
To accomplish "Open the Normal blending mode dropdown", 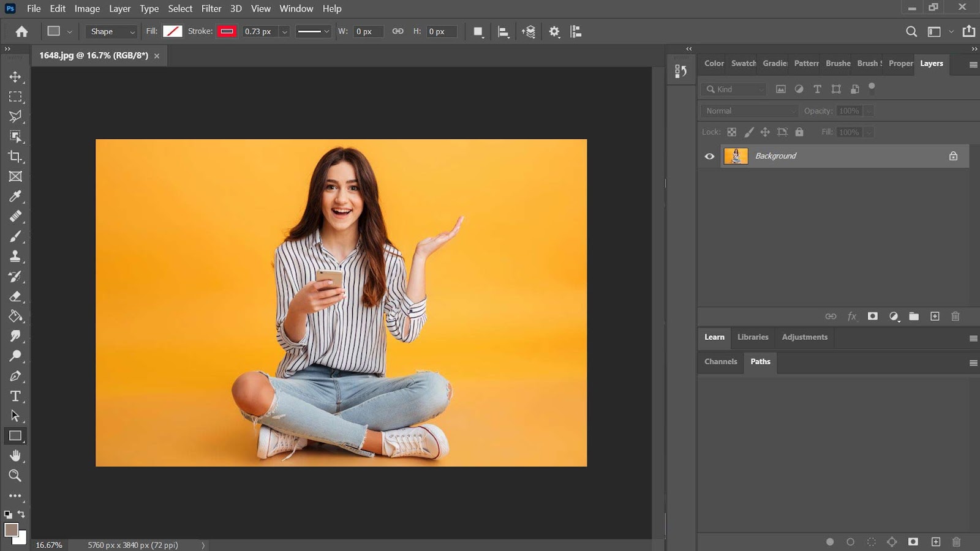I will [x=750, y=111].
